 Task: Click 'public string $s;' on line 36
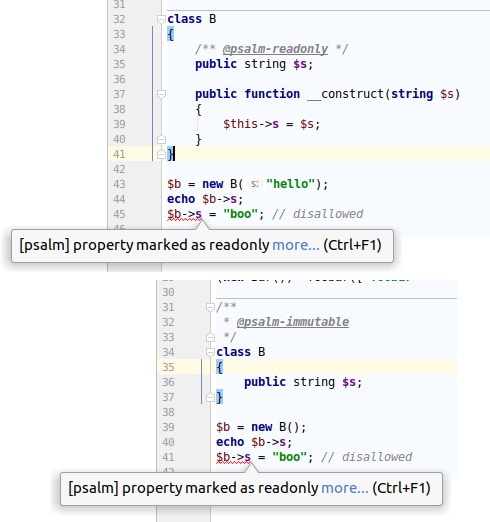coord(303,382)
